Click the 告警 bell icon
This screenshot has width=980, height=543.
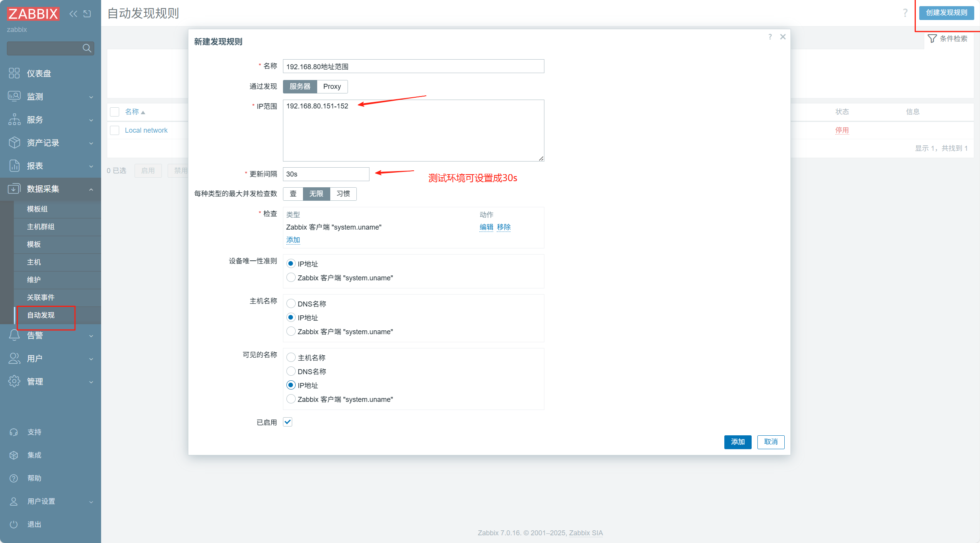pyautogui.click(x=14, y=335)
